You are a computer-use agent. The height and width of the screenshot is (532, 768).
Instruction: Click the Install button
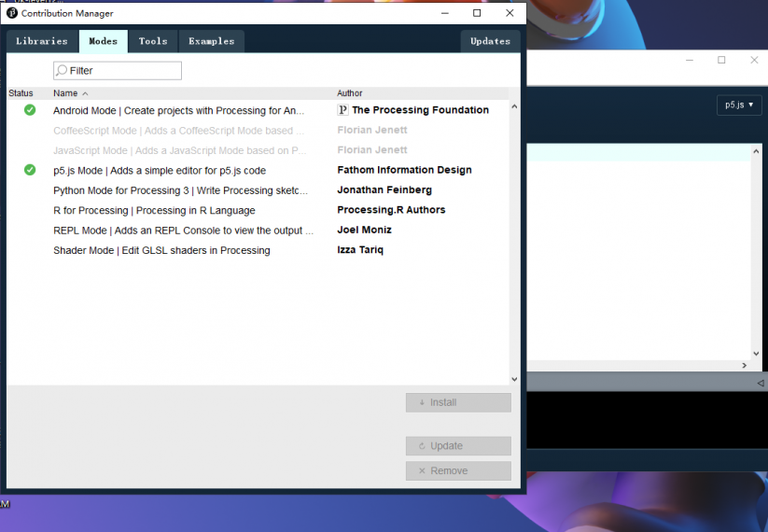458,402
